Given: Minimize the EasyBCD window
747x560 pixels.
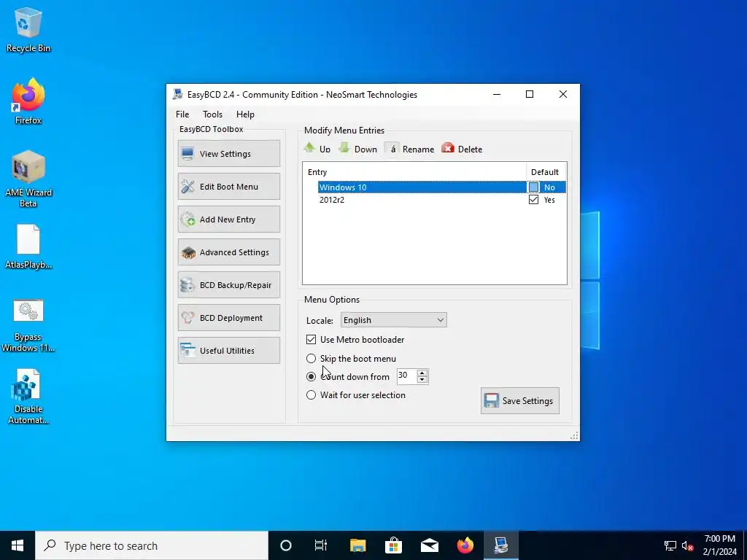Looking at the screenshot, I should click(x=497, y=94).
